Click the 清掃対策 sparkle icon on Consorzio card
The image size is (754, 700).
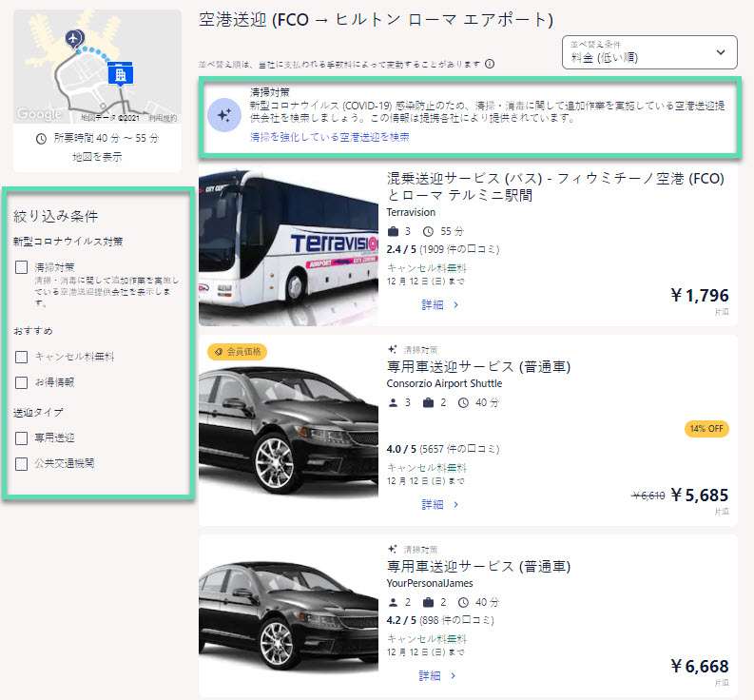coord(393,349)
